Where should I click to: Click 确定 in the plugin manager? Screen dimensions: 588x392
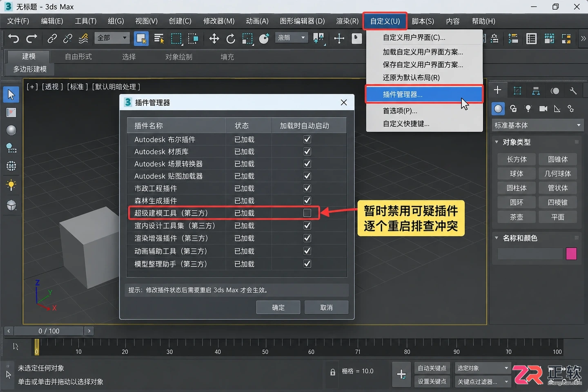pos(278,307)
